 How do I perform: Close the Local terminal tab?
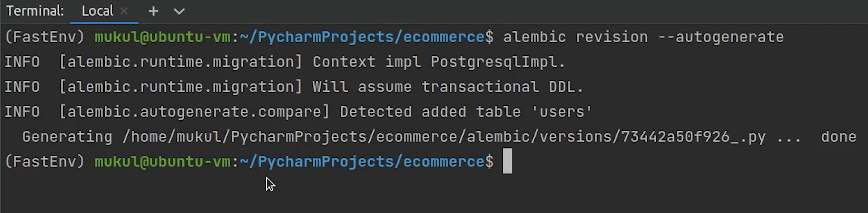pos(124,11)
